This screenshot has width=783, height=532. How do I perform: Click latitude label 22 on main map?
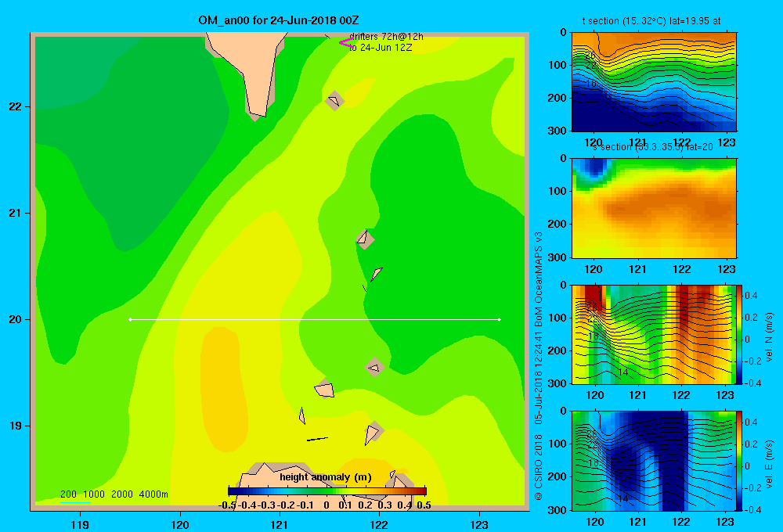16,106
